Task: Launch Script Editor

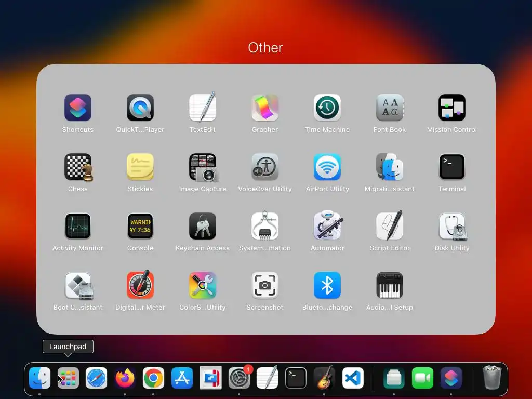Action: coord(390,225)
